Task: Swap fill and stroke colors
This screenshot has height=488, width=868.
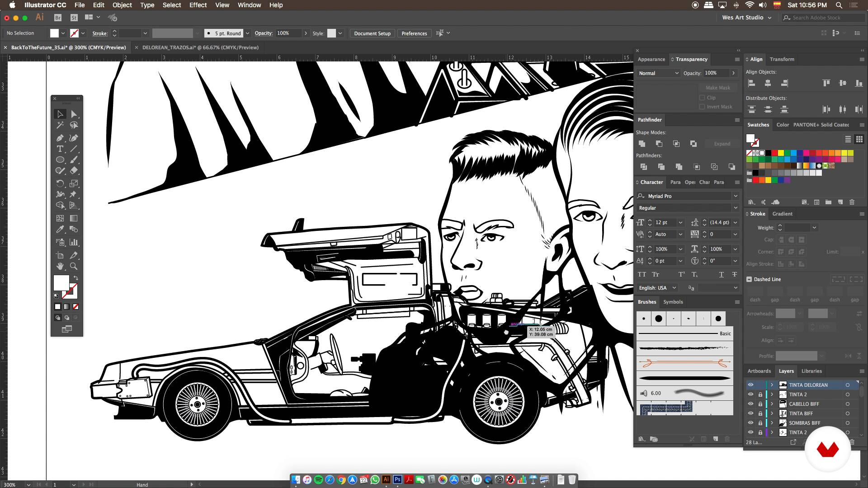Action: 76,278
